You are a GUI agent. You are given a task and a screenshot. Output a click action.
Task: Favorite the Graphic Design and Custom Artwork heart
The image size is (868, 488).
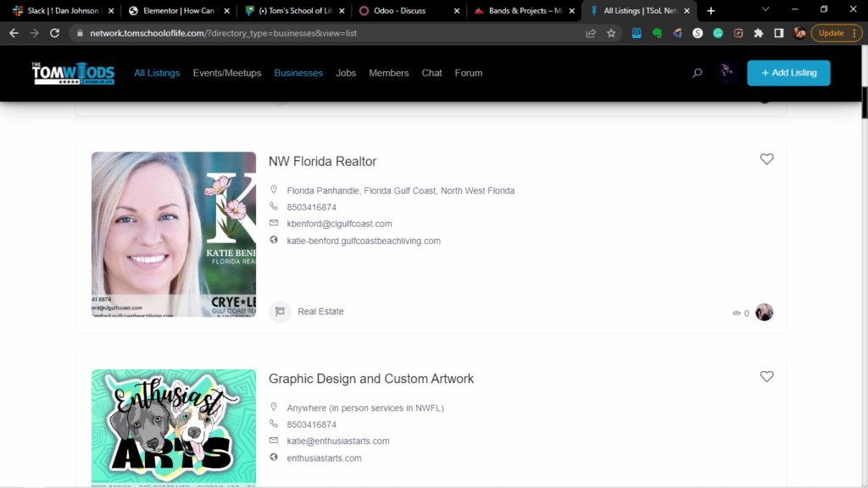766,377
